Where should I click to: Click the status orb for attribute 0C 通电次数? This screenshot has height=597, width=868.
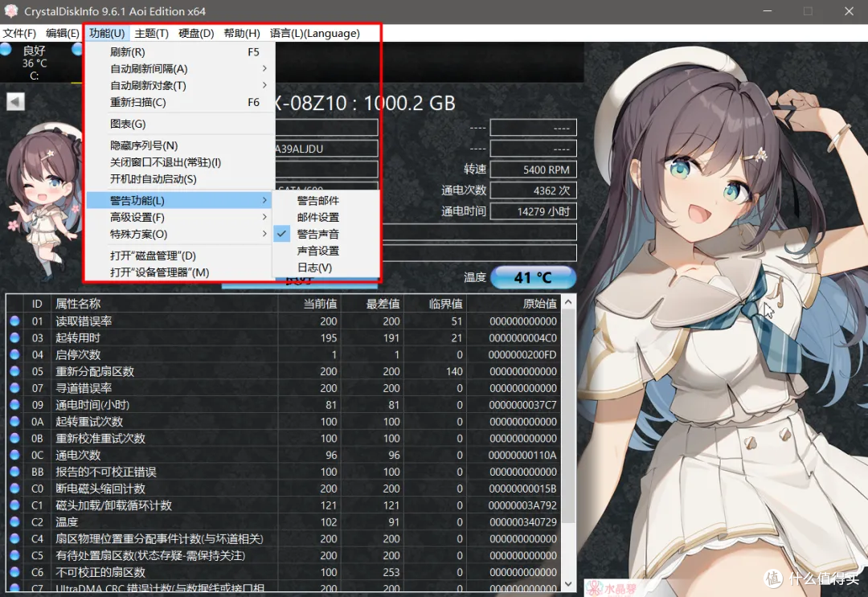(15, 455)
